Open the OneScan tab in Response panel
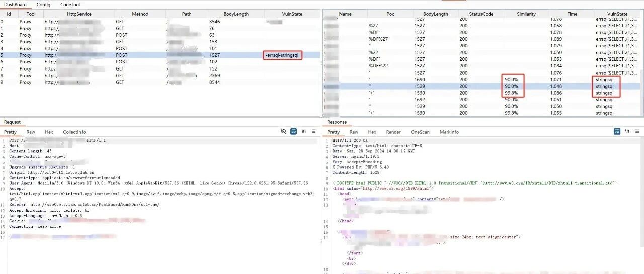Image resolution: width=644 pixels, height=274 pixels. coord(420,132)
